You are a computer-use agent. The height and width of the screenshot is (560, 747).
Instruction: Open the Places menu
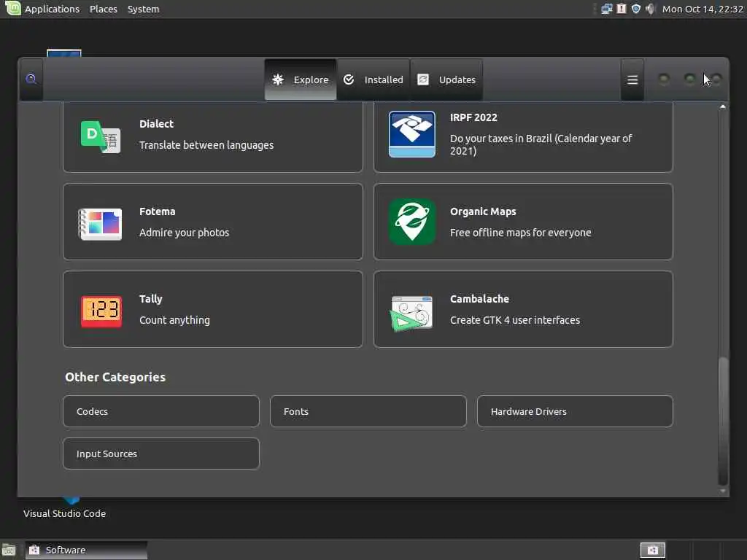point(104,9)
